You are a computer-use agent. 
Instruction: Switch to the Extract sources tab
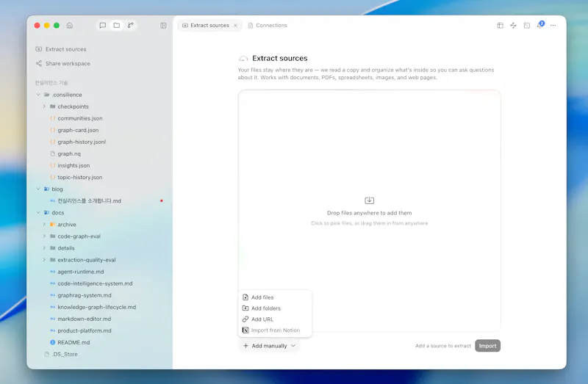point(209,26)
